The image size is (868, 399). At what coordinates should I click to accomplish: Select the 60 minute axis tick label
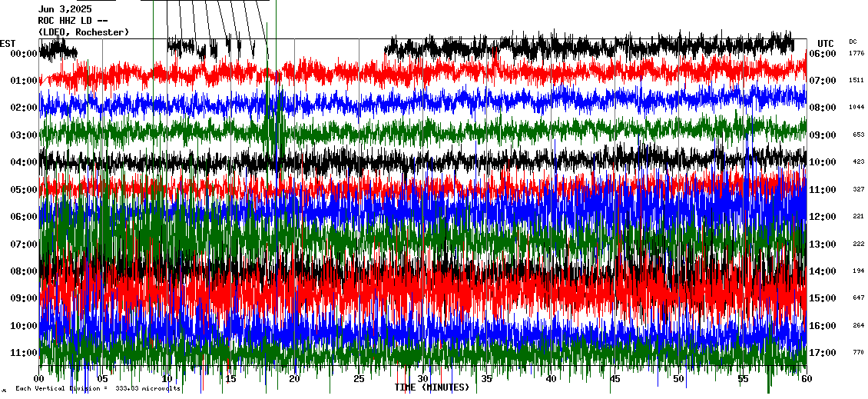806,380
